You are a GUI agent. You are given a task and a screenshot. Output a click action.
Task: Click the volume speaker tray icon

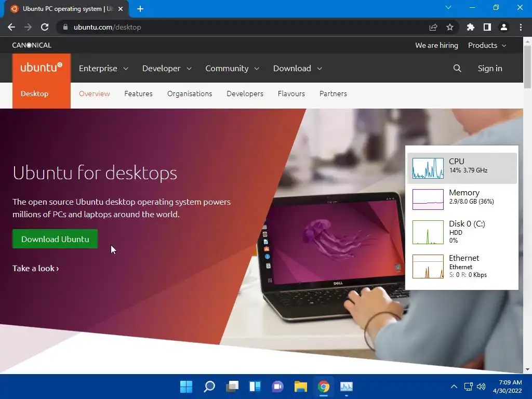(481, 387)
